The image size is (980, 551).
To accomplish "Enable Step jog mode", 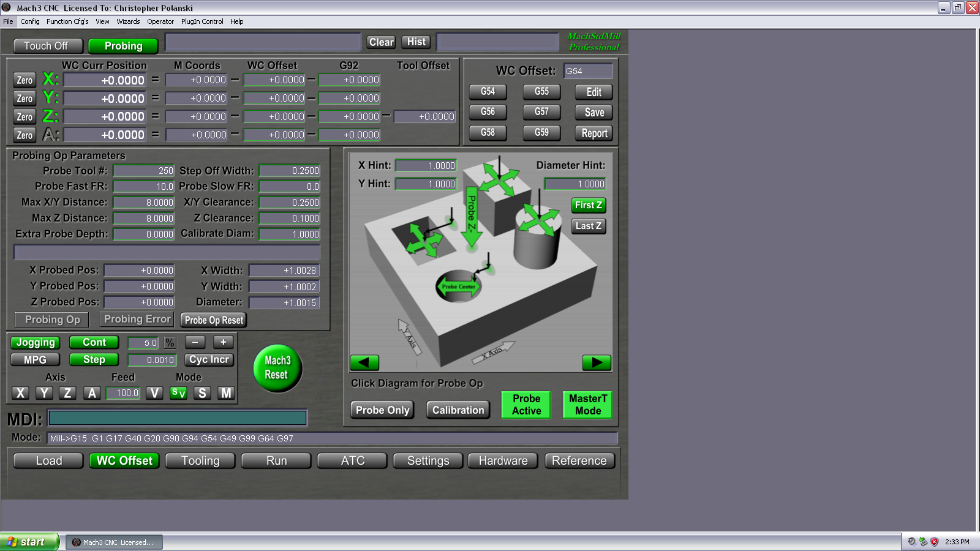I will tap(94, 360).
